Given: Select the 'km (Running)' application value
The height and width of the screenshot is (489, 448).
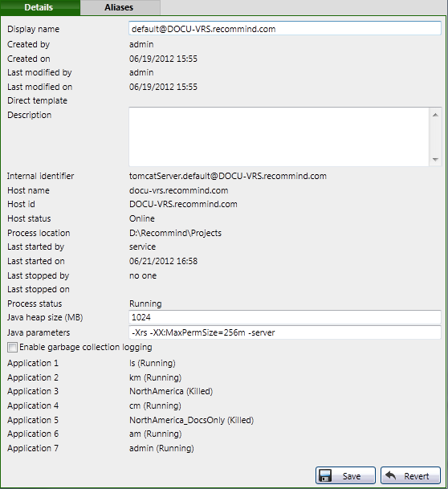Looking at the screenshot, I should (x=155, y=377).
